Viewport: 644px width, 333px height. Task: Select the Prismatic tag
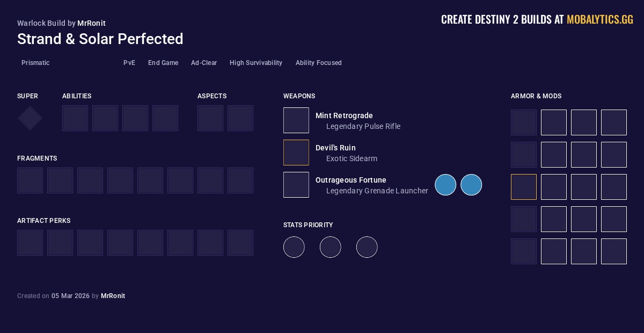pos(35,63)
